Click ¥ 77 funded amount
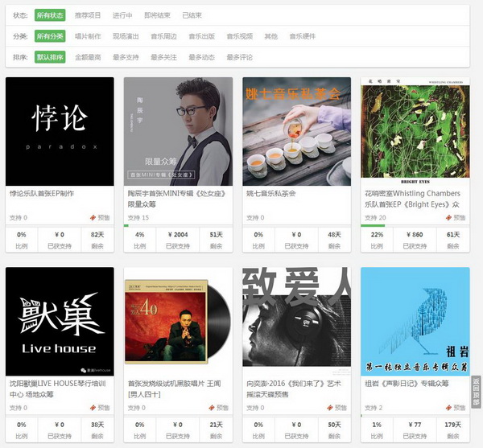This screenshot has width=483, height=448. click(x=415, y=425)
